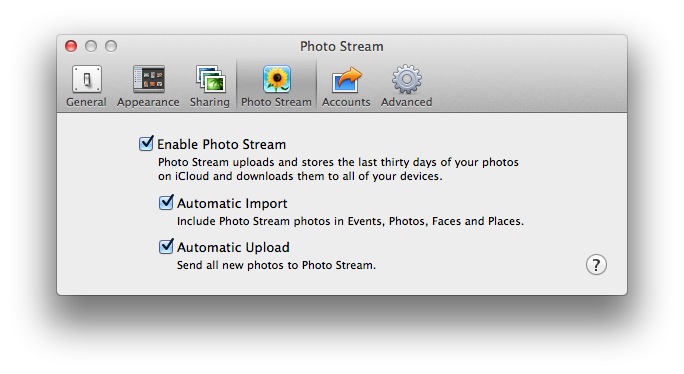This screenshot has width=684, height=374.
Task: Close the preferences window with red button
Action: pos(71,46)
